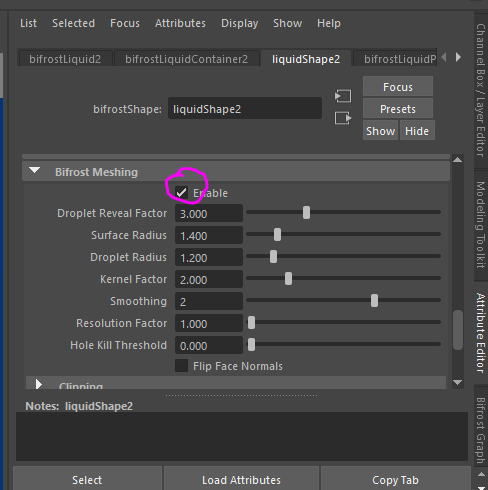
Task: Click attribute list scroll-up arrow
Action: pyautogui.click(x=458, y=160)
